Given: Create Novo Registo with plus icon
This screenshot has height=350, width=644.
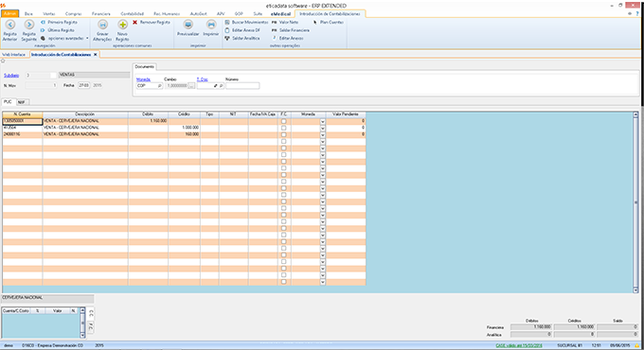Looking at the screenshot, I should (122, 31).
